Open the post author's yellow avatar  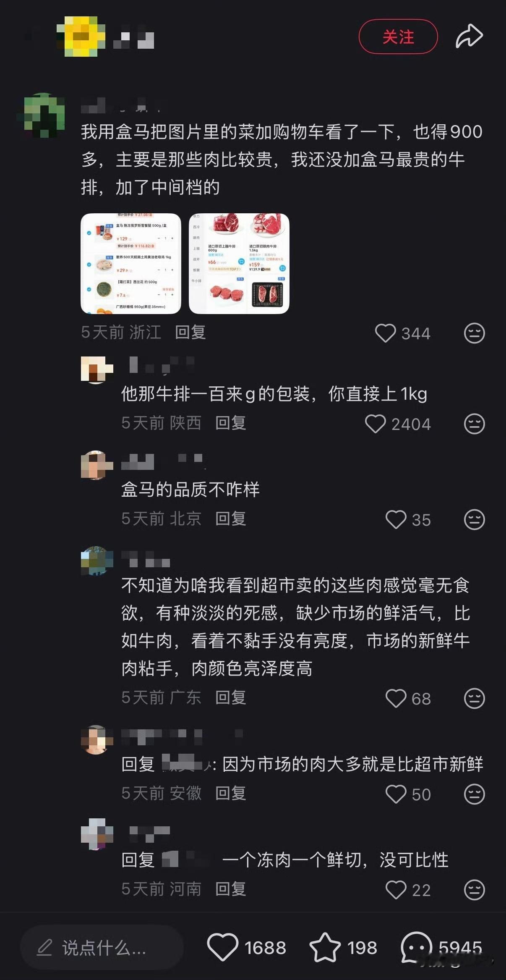click(x=81, y=37)
